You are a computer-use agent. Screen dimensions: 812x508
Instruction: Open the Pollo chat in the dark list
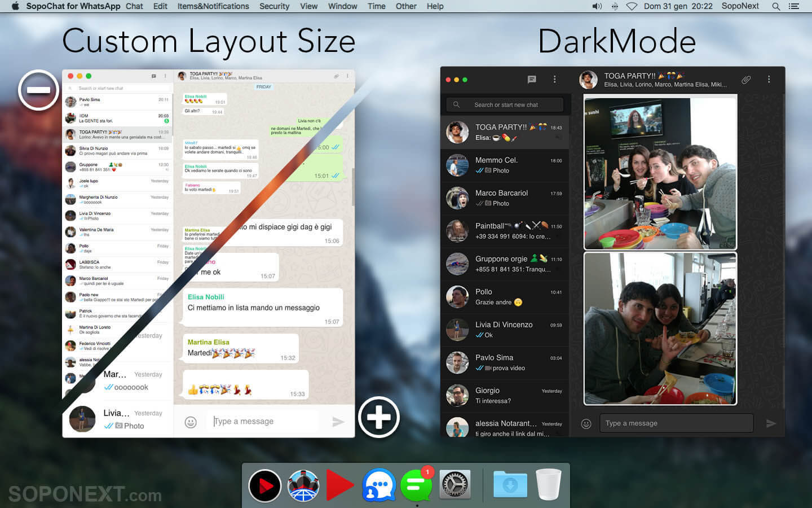(505, 297)
